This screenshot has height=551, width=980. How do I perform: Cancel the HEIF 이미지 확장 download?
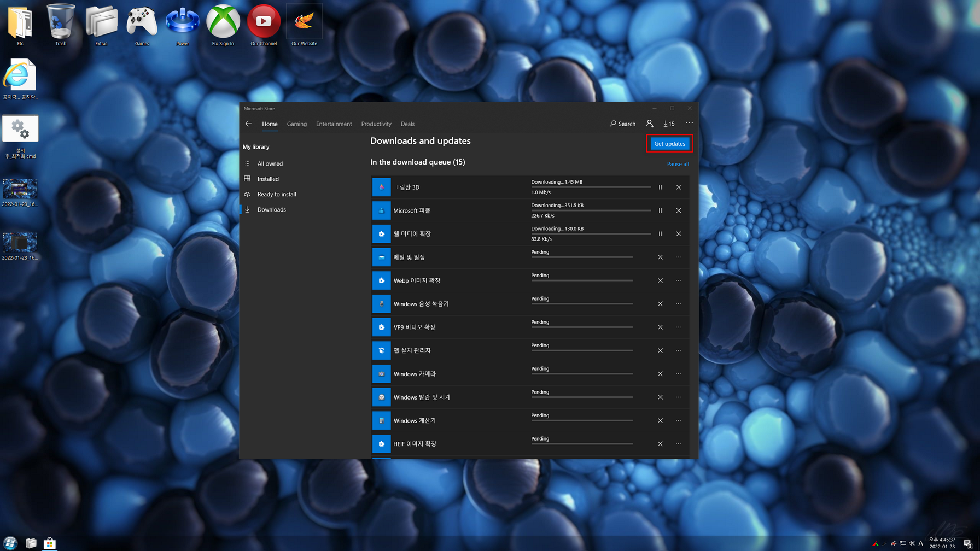click(660, 444)
